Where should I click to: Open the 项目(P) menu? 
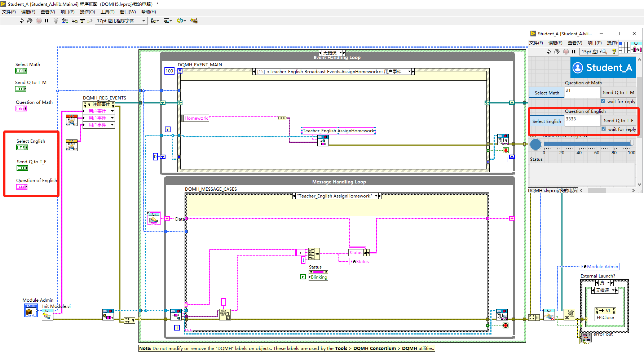point(67,12)
